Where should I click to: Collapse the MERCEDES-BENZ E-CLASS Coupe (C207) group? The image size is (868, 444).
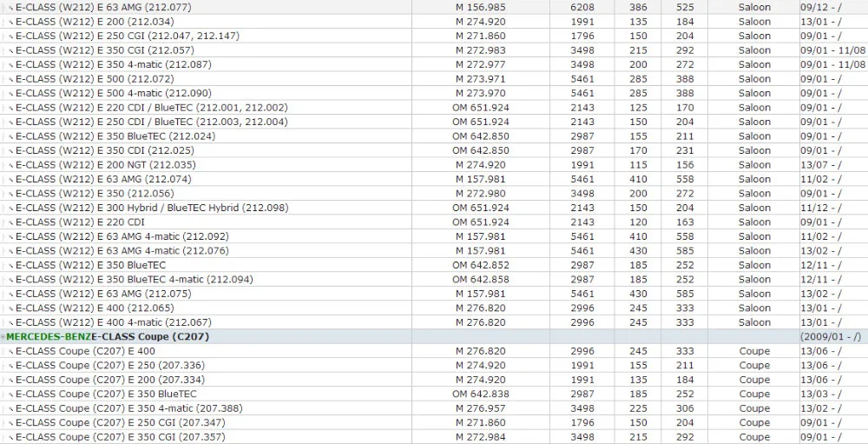point(3,337)
